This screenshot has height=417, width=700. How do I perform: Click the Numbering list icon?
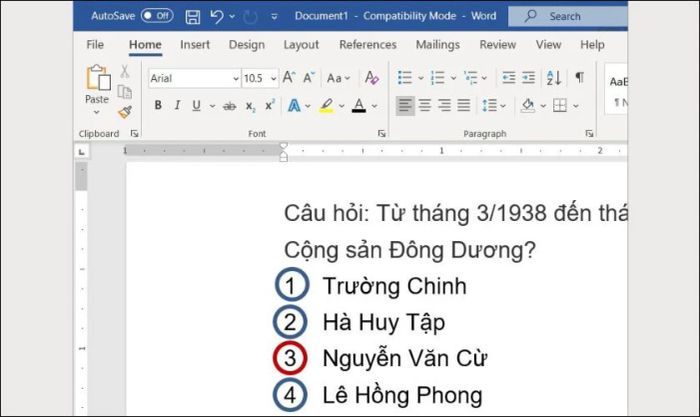click(x=438, y=78)
